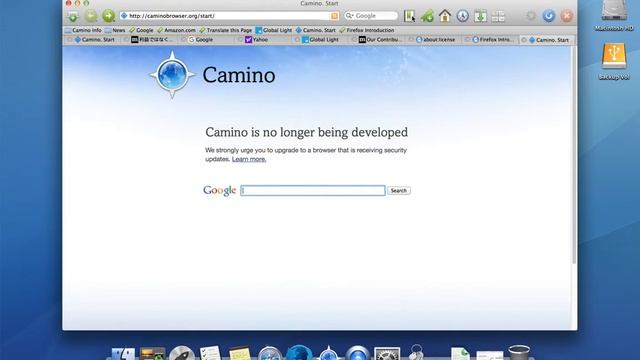Click the address bar URL field
Viewport: 640px width, 360px height.
click(x=229, y=16)
